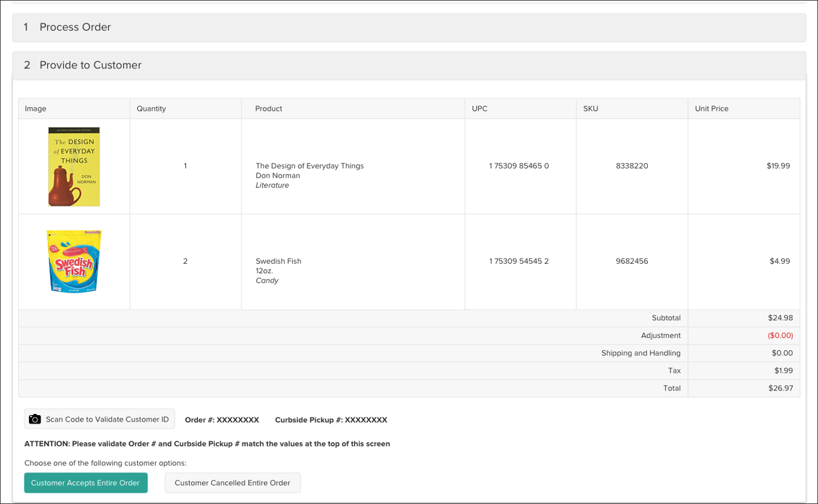Expand the Image column header

tap(35, 108)
